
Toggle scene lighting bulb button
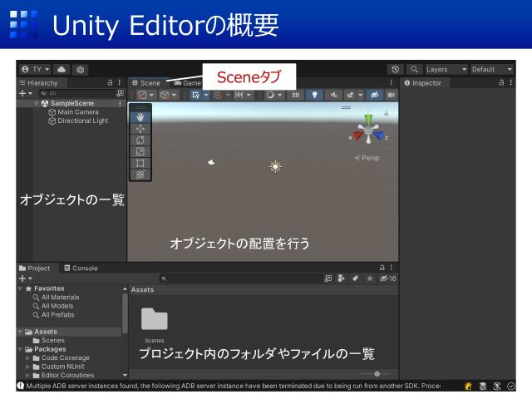pos(315,95)
